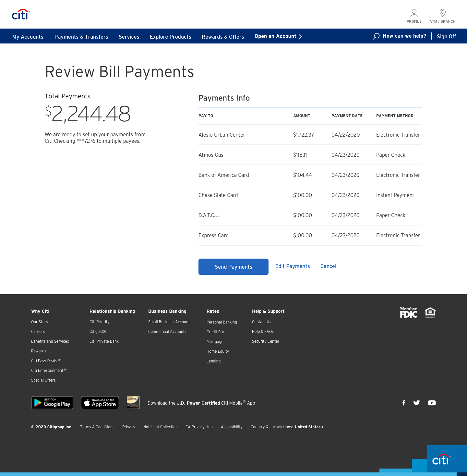The height and width of the screenshot is (476, 467).
Task: Open the Our Story footer link
Action: click(x=40, y=322)
